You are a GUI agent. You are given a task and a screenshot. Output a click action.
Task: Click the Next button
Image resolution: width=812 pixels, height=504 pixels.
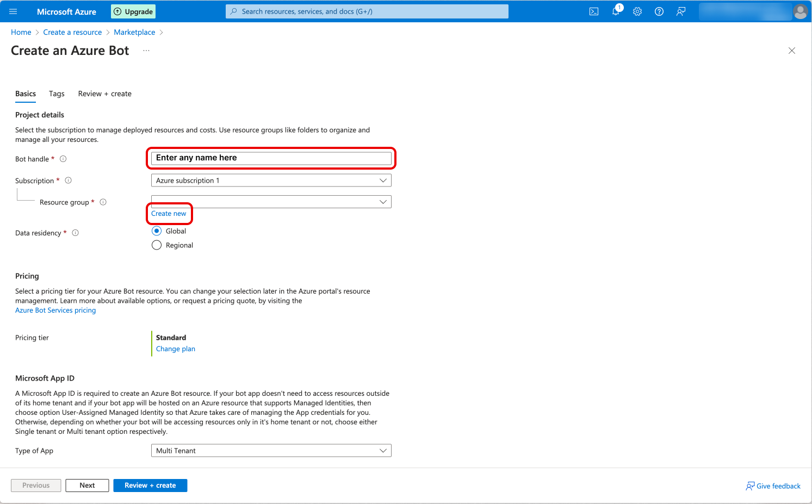[87, 486]
